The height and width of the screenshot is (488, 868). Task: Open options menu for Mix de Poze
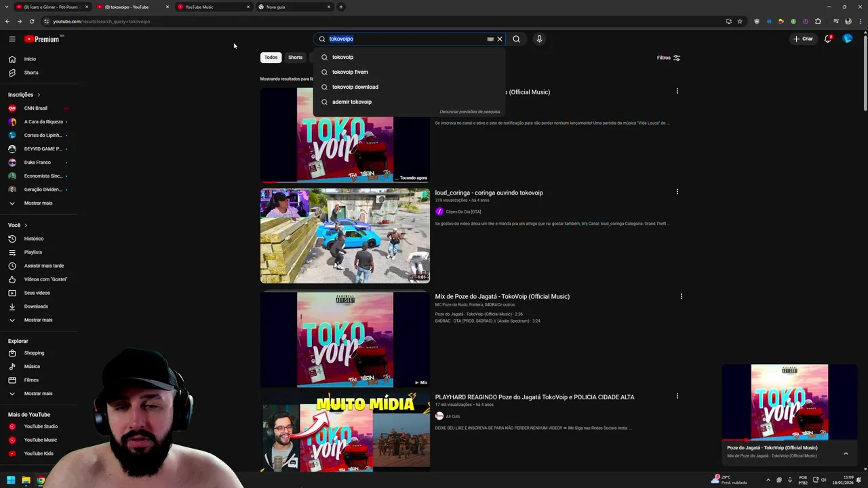point(682,296)
